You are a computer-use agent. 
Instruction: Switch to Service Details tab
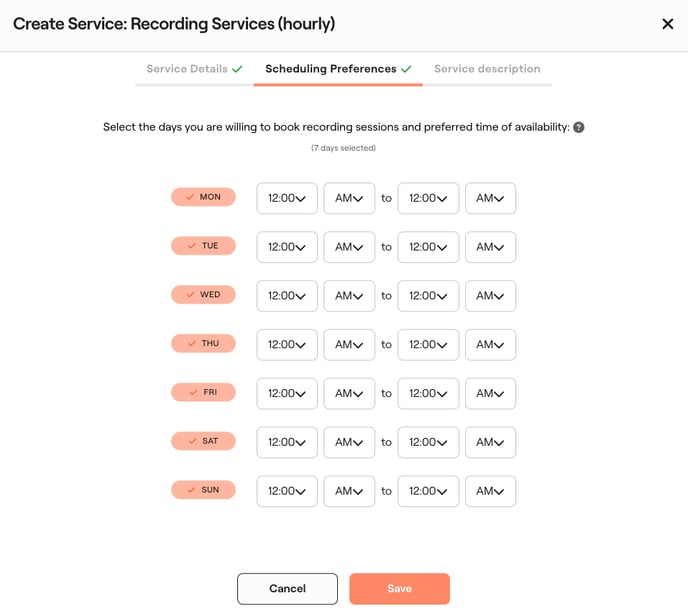click(x=194, y=69)
